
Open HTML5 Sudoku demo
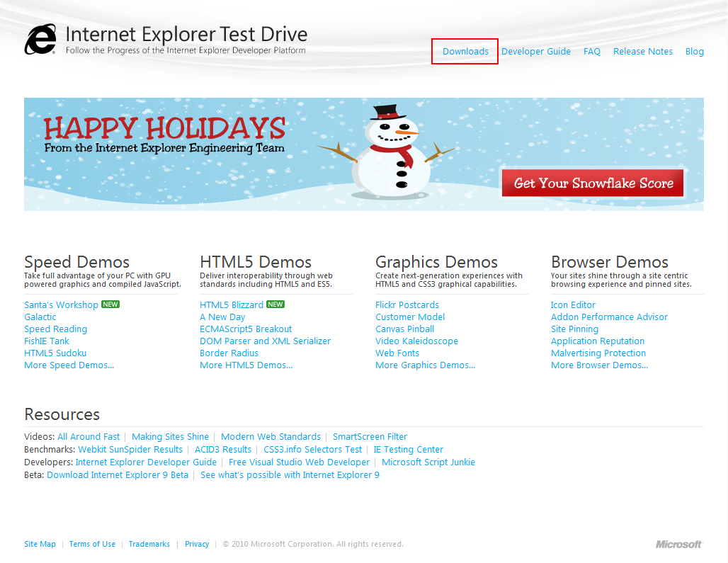click(55, 353)
